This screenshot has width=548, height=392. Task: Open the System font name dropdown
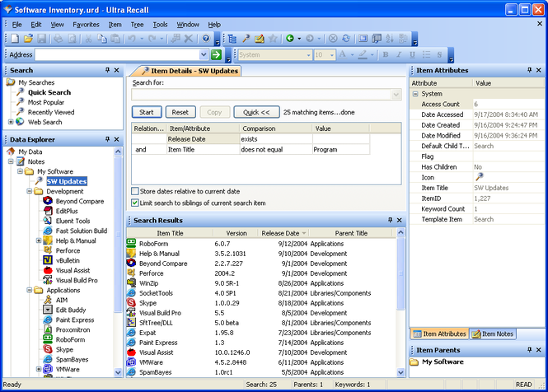(x=308, y=55)
